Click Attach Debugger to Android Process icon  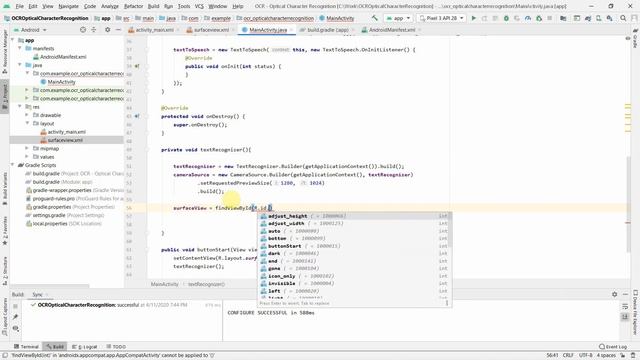pyautogui.click(x=539, y=18)
